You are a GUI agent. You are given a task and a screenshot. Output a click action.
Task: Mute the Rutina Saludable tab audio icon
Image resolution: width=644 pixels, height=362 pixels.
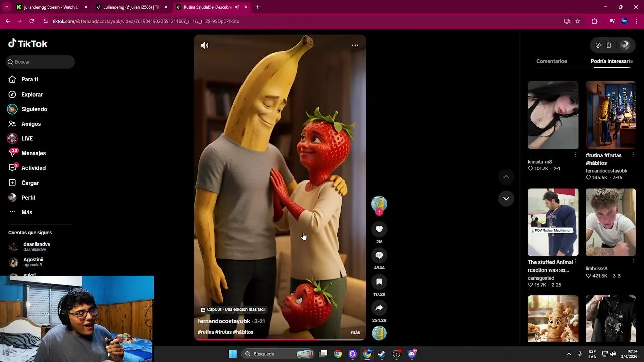[x=237, y=7]
